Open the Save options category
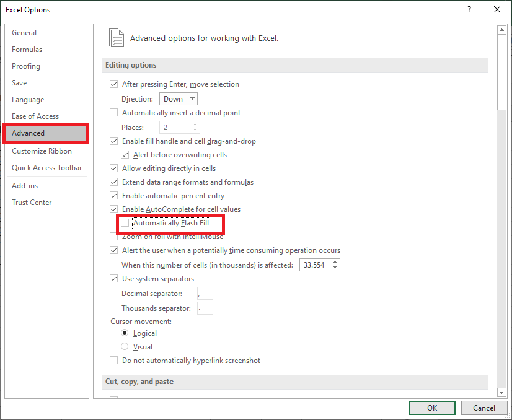The image size is (512, 420). [x=19, y=83]
